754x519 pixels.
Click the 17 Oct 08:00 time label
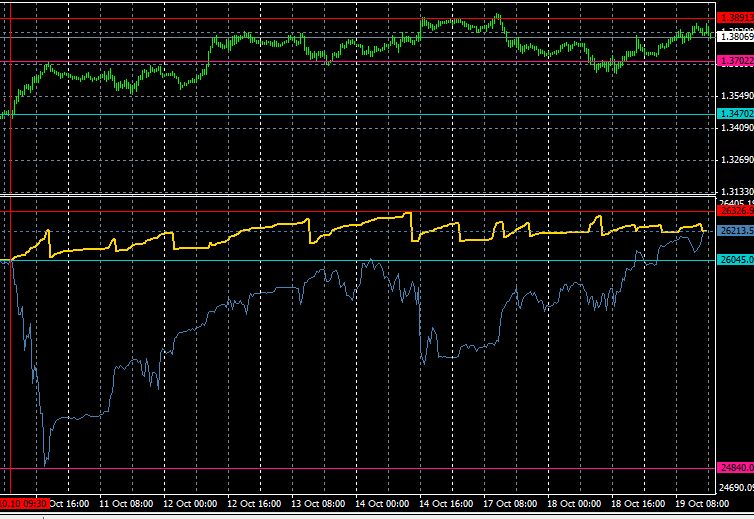(x=510, y=504)
